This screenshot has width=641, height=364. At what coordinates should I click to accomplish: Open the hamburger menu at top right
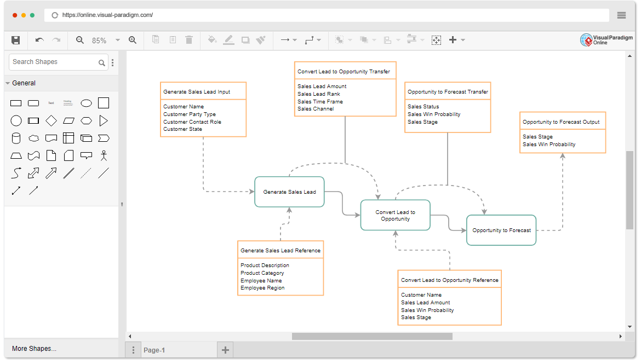(621, 15)
